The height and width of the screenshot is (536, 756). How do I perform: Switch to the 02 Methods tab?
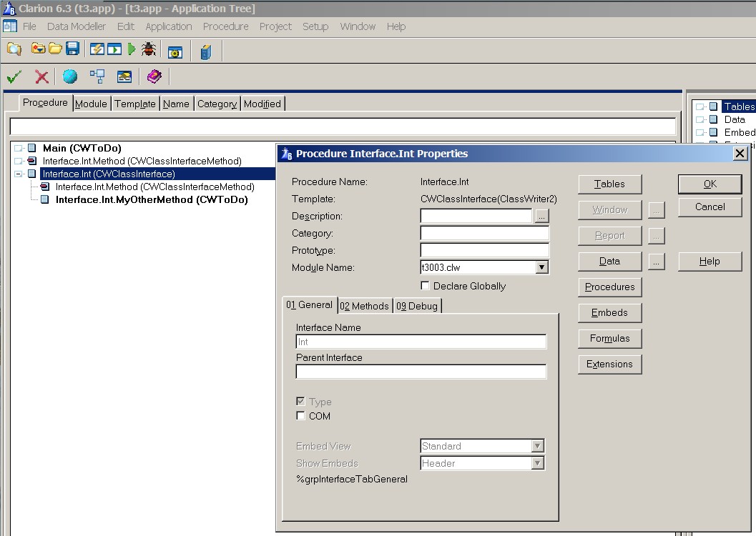tap(364, 306)
